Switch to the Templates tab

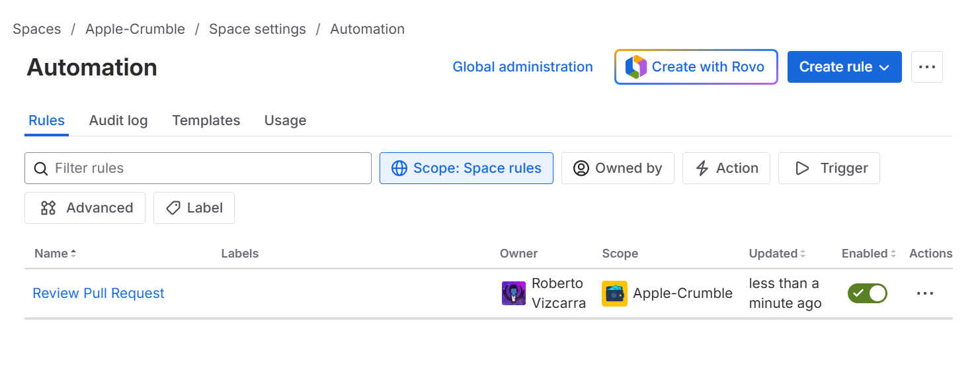(206, 121)
